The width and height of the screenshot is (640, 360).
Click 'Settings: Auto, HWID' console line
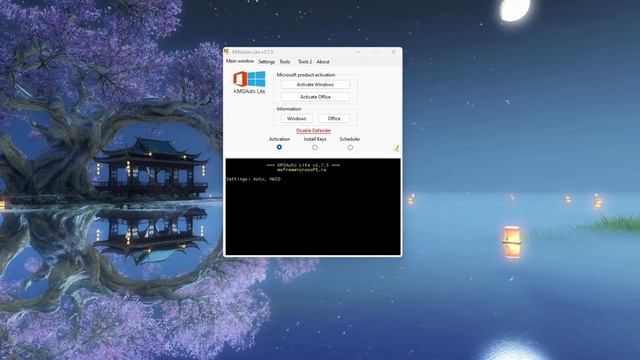(x=253, y=179)
